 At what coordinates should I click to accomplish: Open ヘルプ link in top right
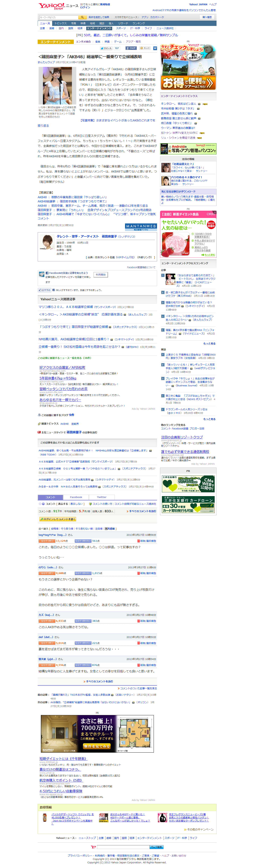pyautogui.click(x=212, y=4)
